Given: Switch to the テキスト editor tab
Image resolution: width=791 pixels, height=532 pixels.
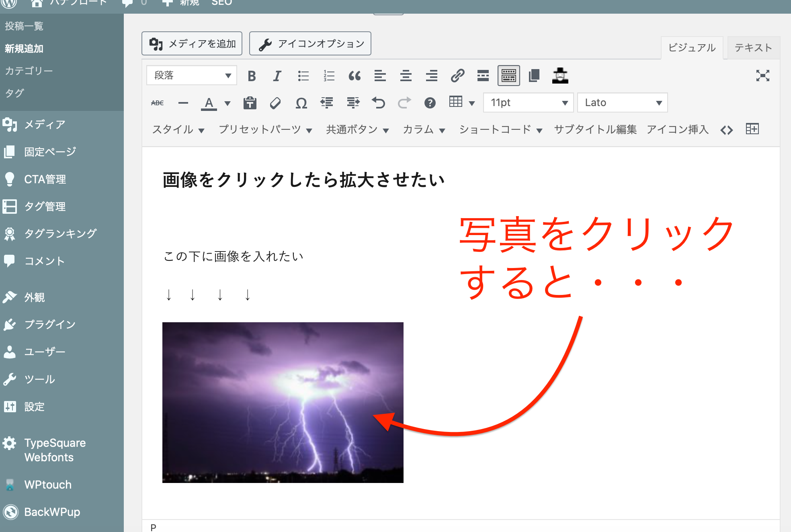Looking at the screenshot, I should pos(753,48).
